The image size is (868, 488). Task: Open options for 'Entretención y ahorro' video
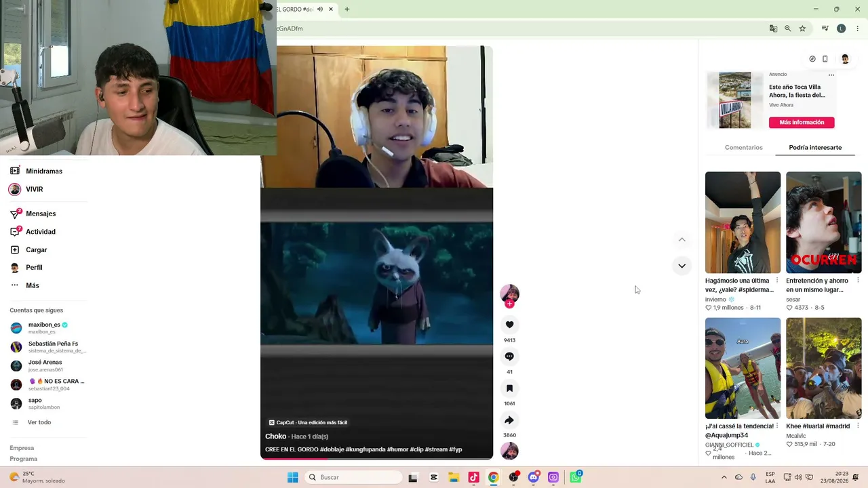click(858, 281)
